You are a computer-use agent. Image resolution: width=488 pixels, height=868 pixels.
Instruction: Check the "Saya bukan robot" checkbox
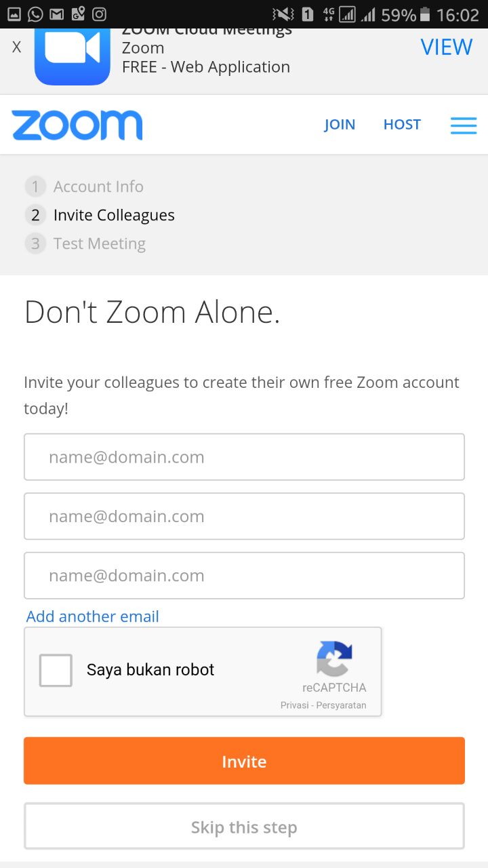(x=56, y=670)
